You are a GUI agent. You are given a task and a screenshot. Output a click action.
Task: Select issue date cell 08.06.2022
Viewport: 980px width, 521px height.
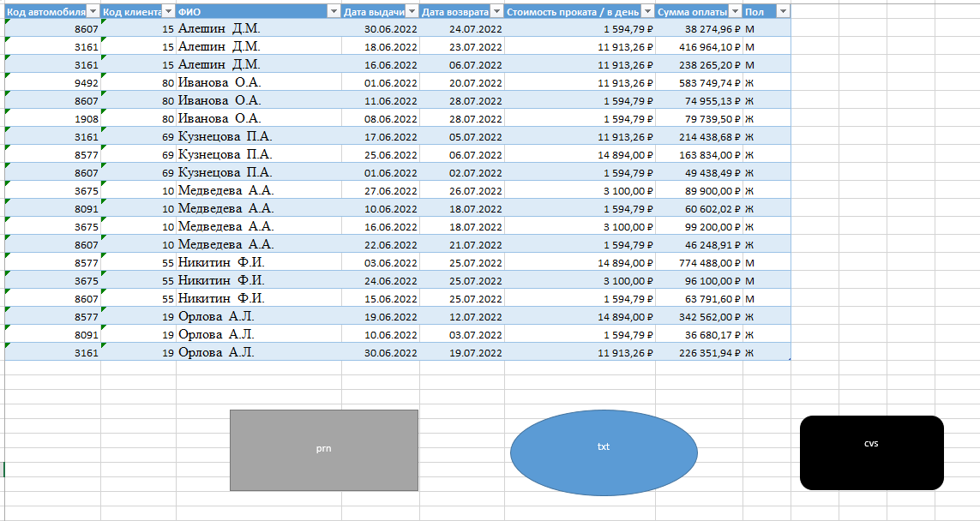(381, 119)
